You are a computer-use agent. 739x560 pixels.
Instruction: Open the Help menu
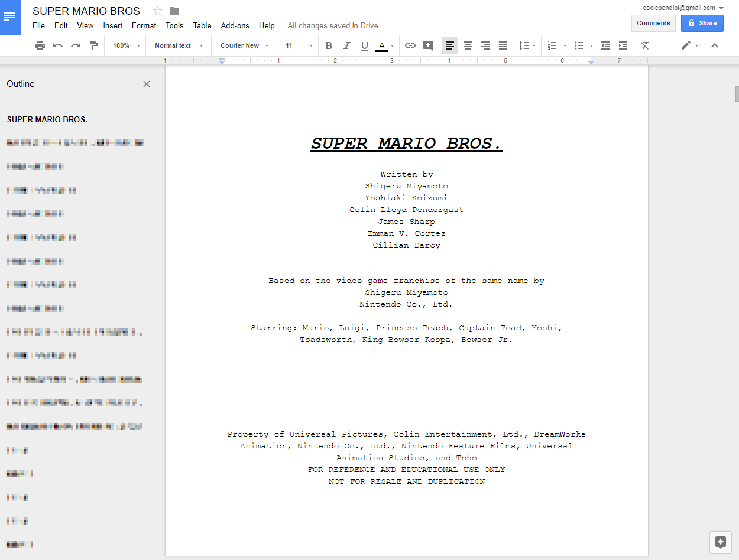click(267, 25)
